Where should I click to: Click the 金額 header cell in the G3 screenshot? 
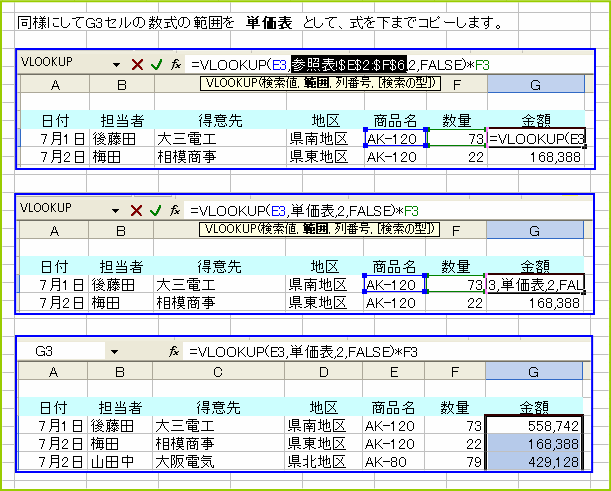(534, 407)
